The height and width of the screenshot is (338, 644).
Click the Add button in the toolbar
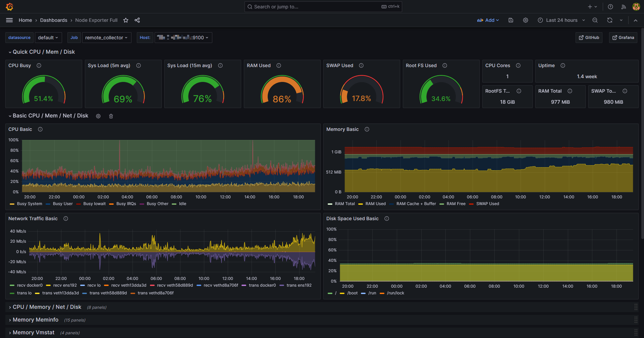click(x=488, y=20)
